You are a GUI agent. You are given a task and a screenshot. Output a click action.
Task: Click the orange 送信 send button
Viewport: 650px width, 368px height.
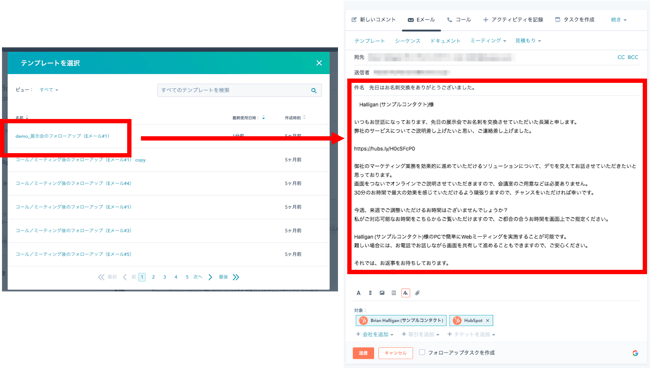click(x=363, y=353)
